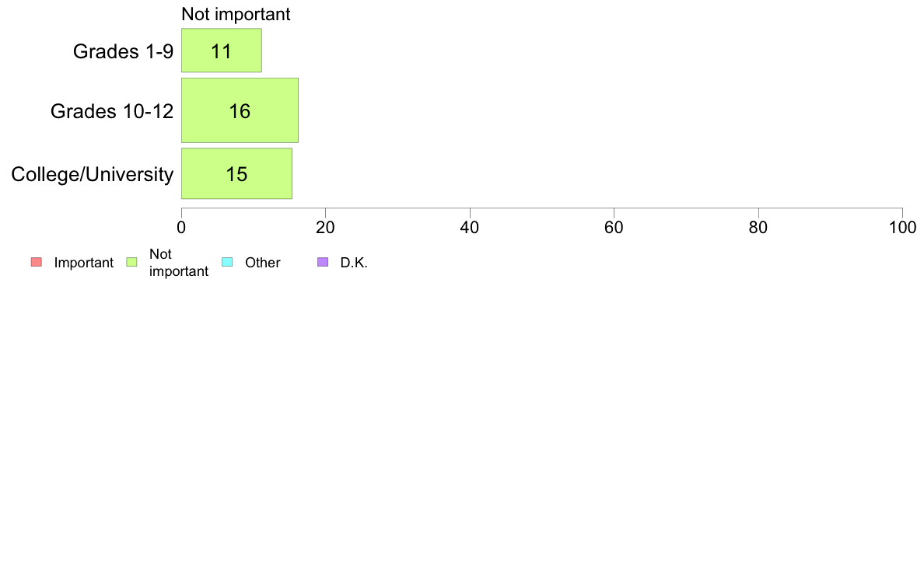Click the Other legend label
Image resolution: width=924 pixels, height=572 pixels.
[263, 263]
